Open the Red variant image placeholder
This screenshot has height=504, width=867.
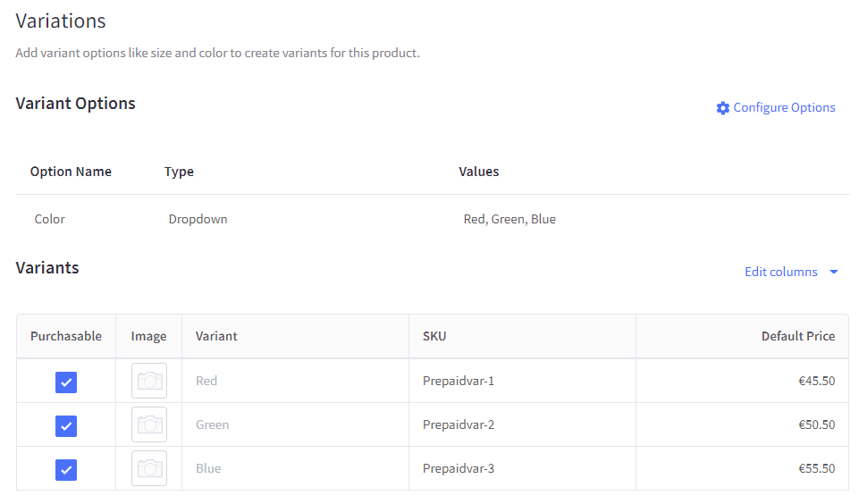(x=149, y=381)
